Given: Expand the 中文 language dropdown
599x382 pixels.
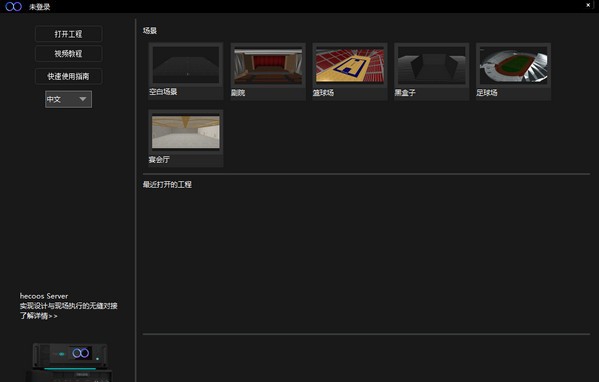Looking at the screenshot, I should click(68, 99).
